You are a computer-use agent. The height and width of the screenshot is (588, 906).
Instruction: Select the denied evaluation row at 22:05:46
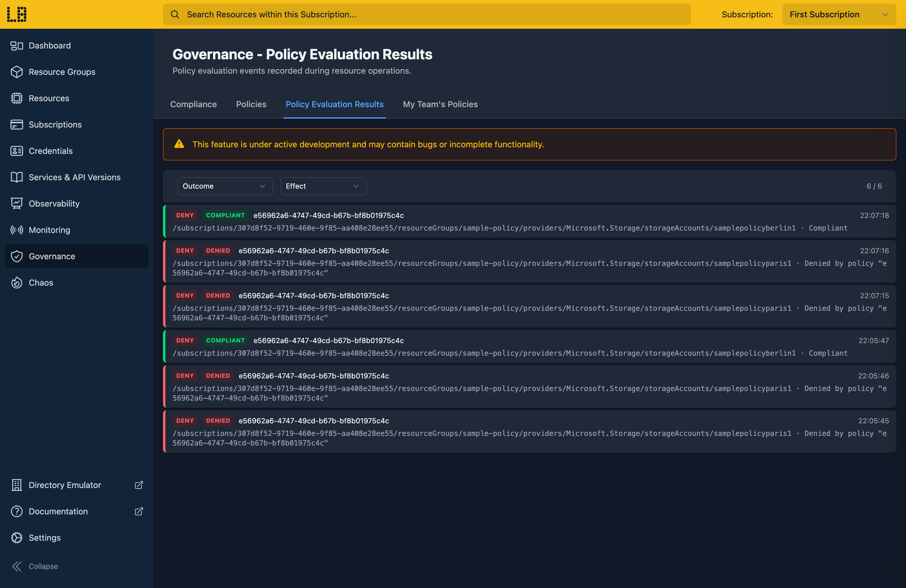point(529,387)
